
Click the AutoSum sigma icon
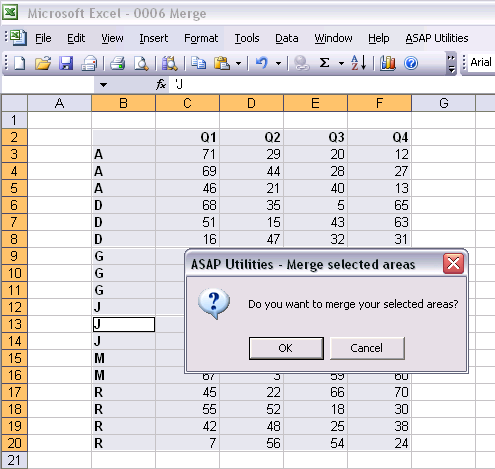click(x=324, y=63)
